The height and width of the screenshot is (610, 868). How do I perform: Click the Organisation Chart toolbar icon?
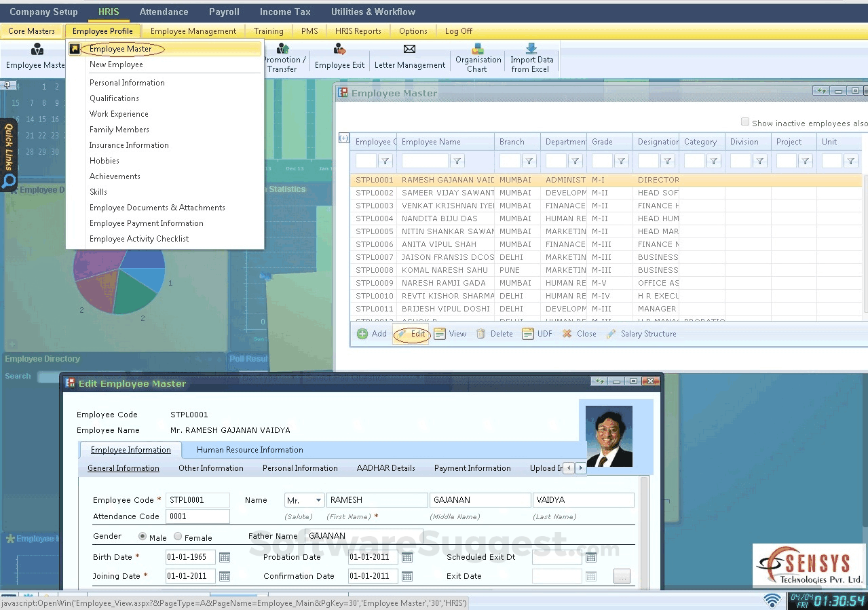478,50
